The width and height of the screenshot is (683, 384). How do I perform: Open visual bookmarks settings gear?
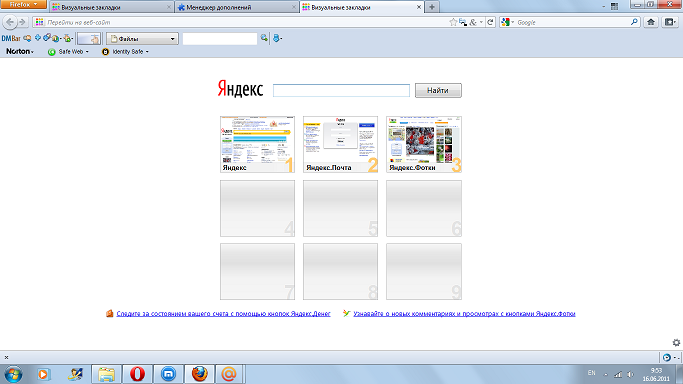point(676,343)
